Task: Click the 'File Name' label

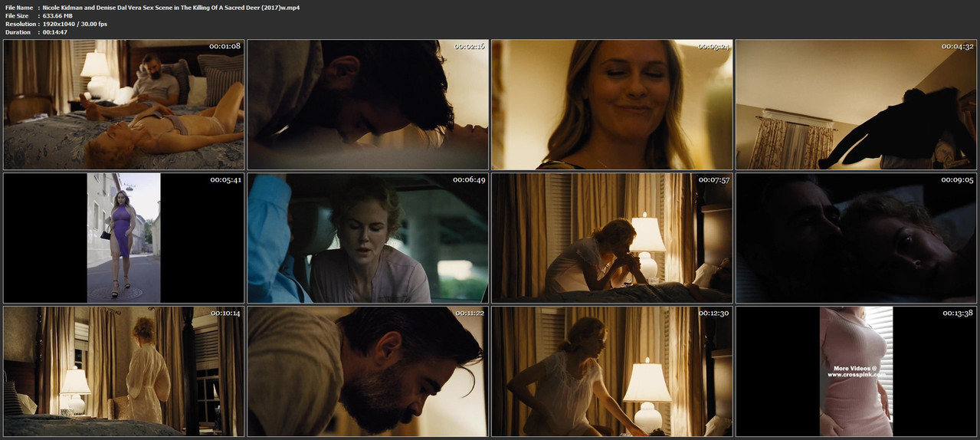Action: [18, 7]
